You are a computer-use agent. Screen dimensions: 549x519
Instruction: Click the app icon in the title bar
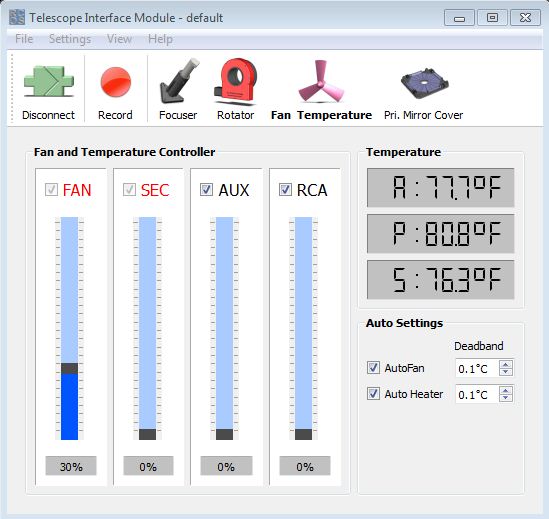pos(17,17)
